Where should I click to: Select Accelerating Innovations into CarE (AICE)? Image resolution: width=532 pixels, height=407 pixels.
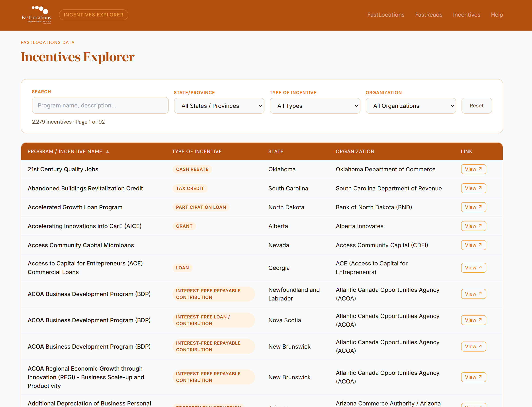point(84,226)
